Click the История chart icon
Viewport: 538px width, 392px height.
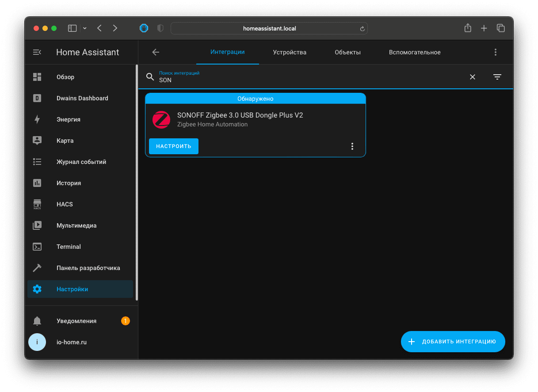pos(37,183)
